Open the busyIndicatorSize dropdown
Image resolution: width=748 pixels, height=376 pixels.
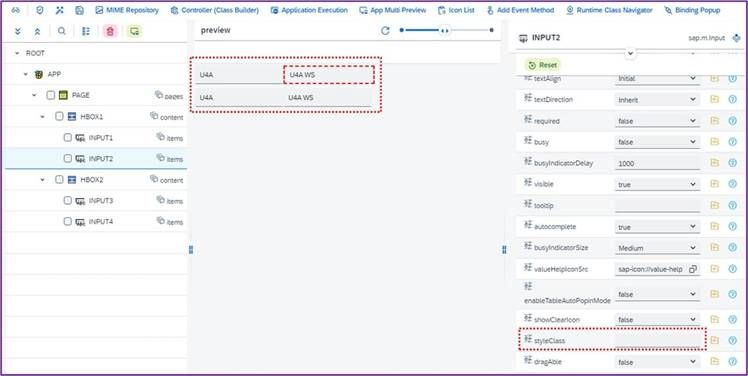coord(657,248)
